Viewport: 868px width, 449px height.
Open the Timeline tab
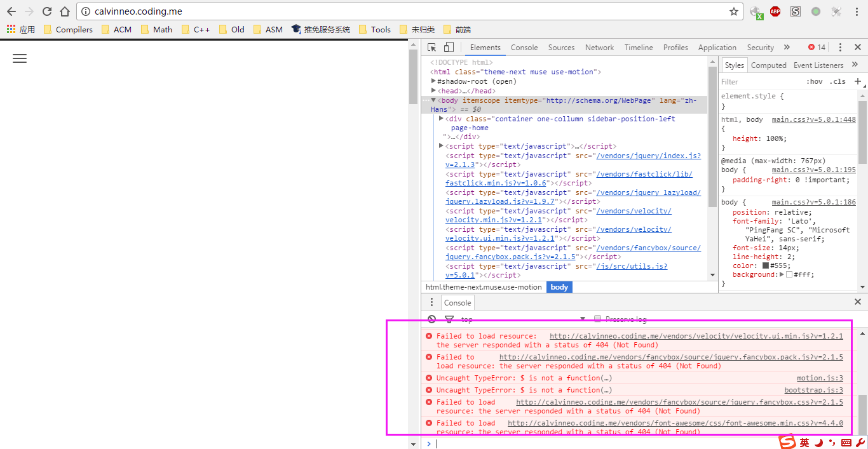click(x=639, y=48)
